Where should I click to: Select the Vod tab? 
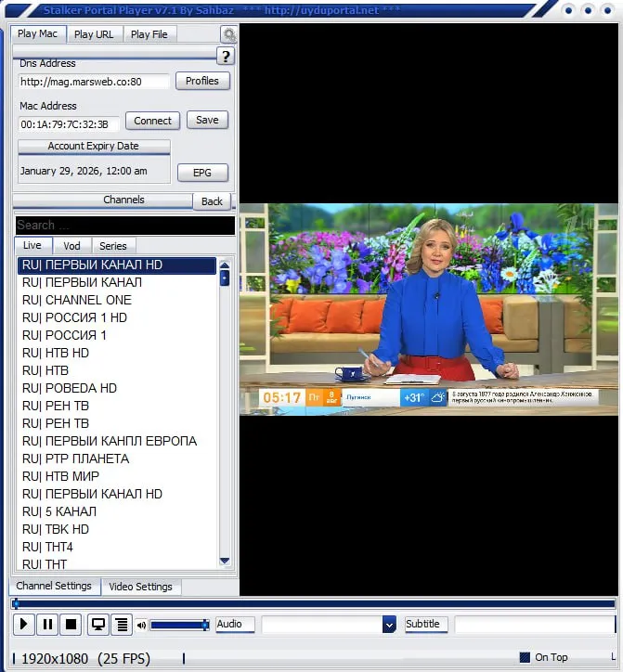71,246
